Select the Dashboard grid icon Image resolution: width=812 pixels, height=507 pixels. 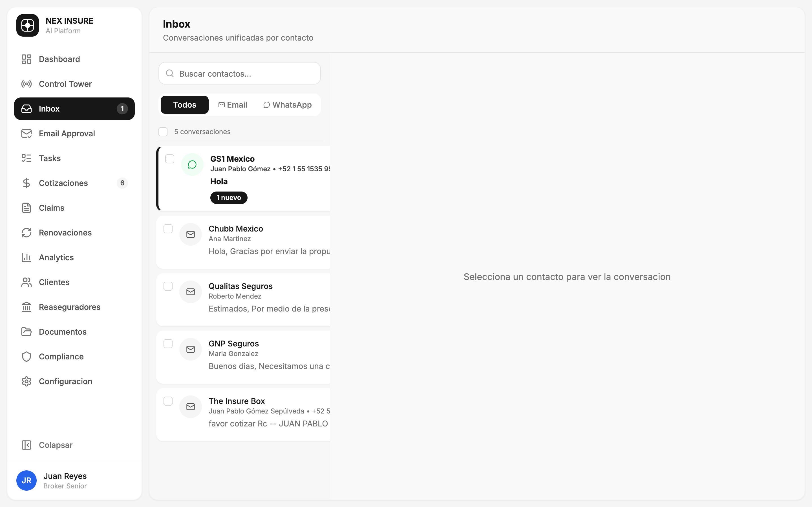(x=27, y=59)
